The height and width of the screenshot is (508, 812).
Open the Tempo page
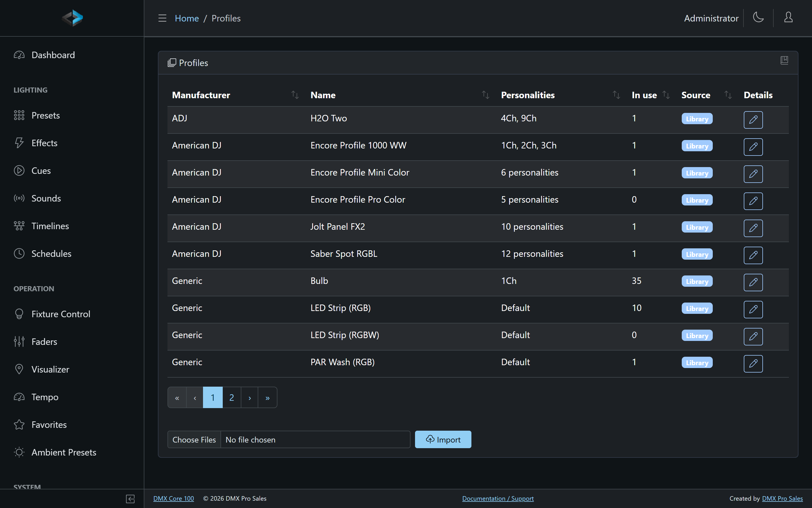(72, 397)
